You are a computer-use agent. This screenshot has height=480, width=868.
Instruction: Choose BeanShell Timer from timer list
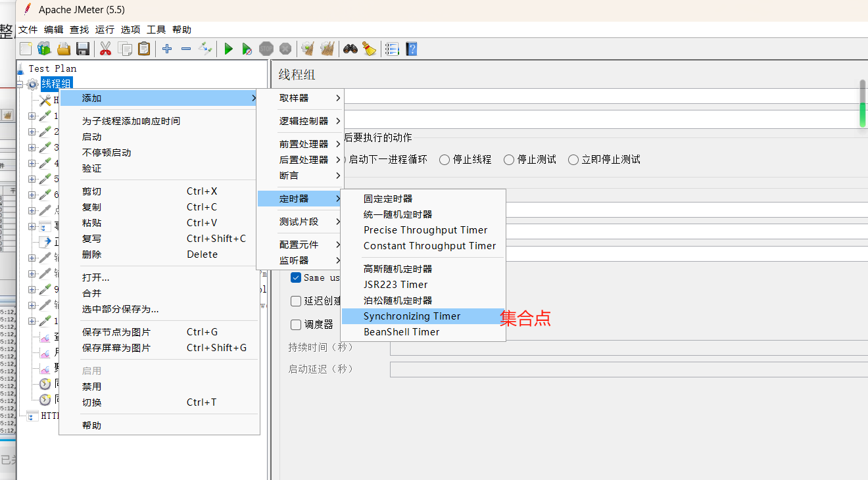coord(423,332)
